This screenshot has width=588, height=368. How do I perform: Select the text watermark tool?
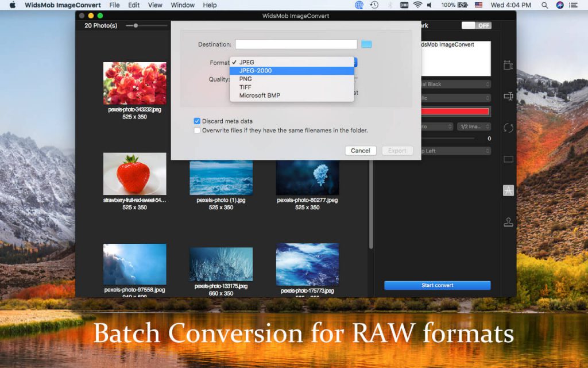click(508, 190)
